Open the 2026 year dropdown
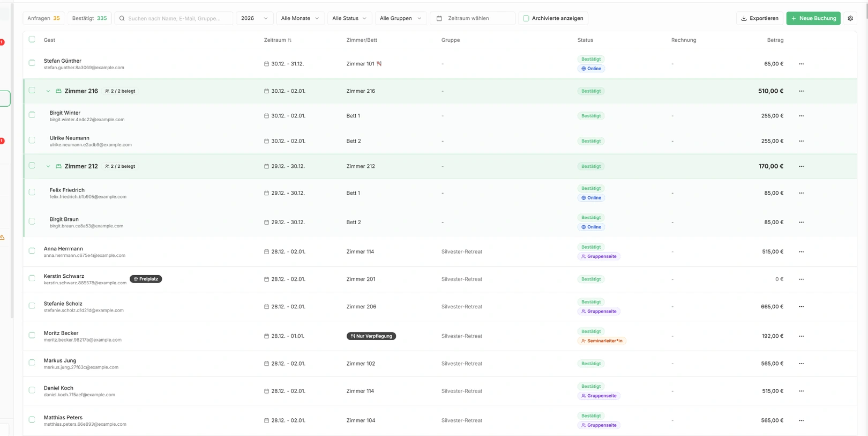 (x=255, y=18)
